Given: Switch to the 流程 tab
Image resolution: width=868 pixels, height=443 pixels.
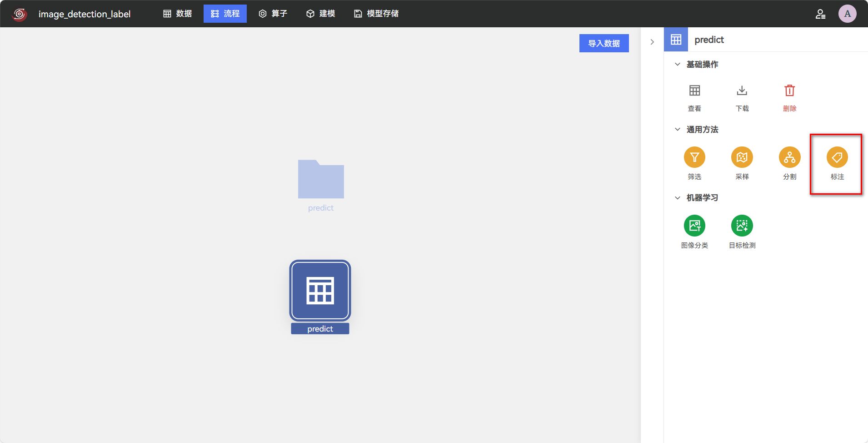Looking at the screenshot, I should [x=225, y=14].
